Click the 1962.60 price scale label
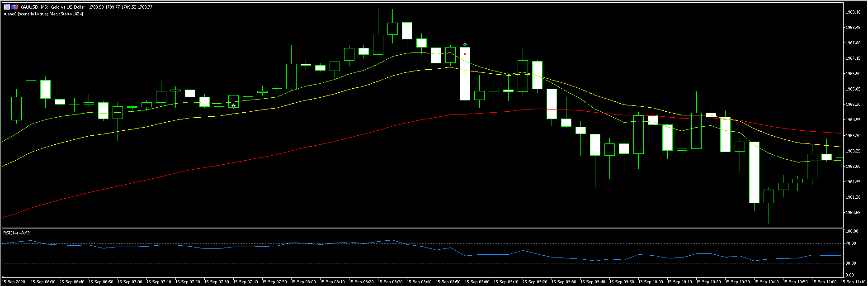This screenshot has width=868, height=286. tap(853, 167)
